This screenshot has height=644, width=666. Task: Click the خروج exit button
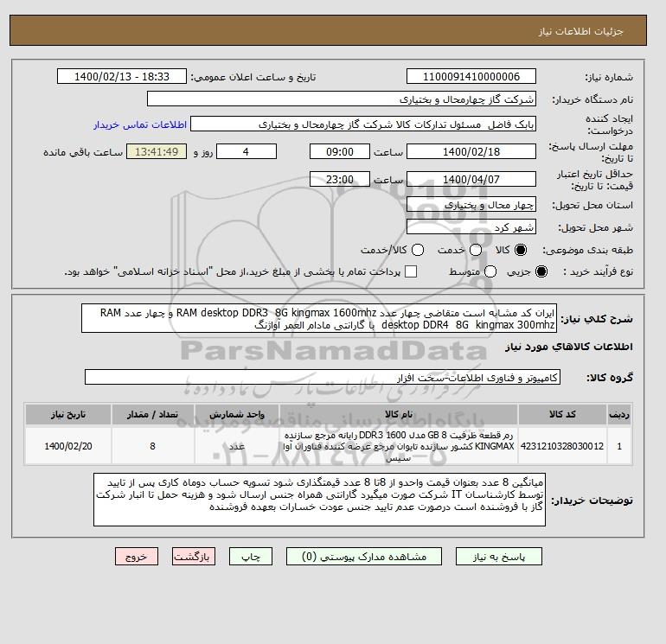pos(137,556)
